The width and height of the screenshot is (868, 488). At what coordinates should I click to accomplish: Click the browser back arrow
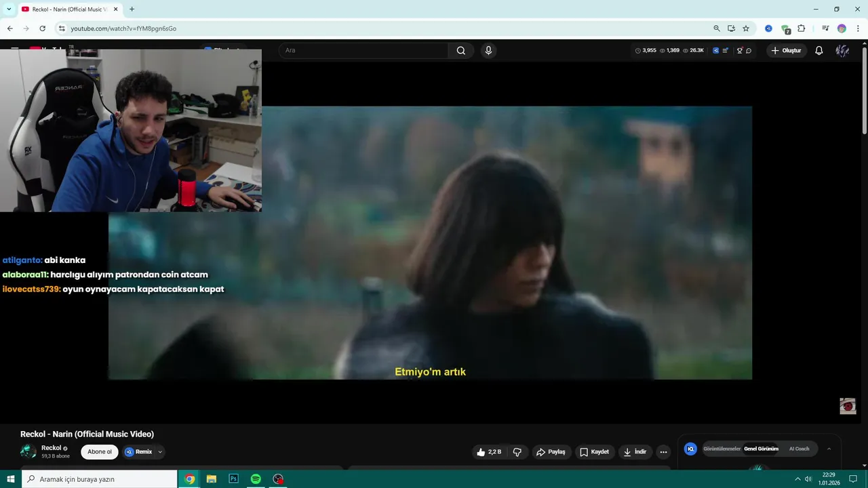click(9, 28)
